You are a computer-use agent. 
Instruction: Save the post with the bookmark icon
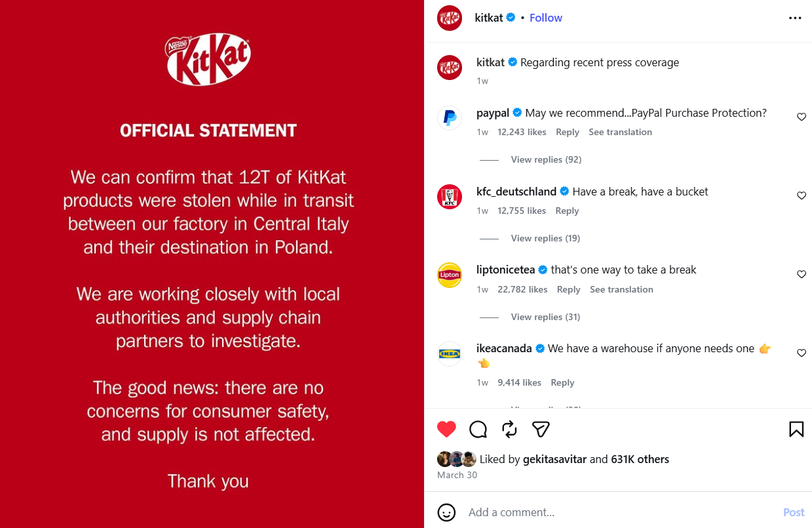796,428
